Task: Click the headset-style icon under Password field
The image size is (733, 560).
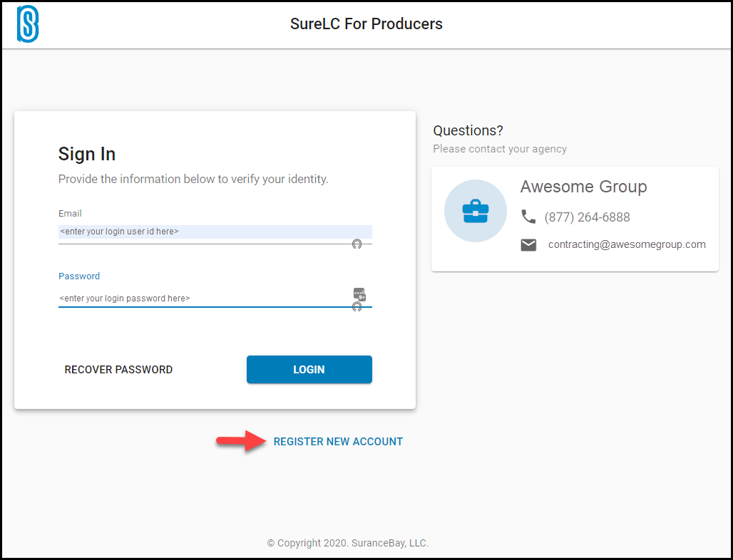Action: coord(357,306)
